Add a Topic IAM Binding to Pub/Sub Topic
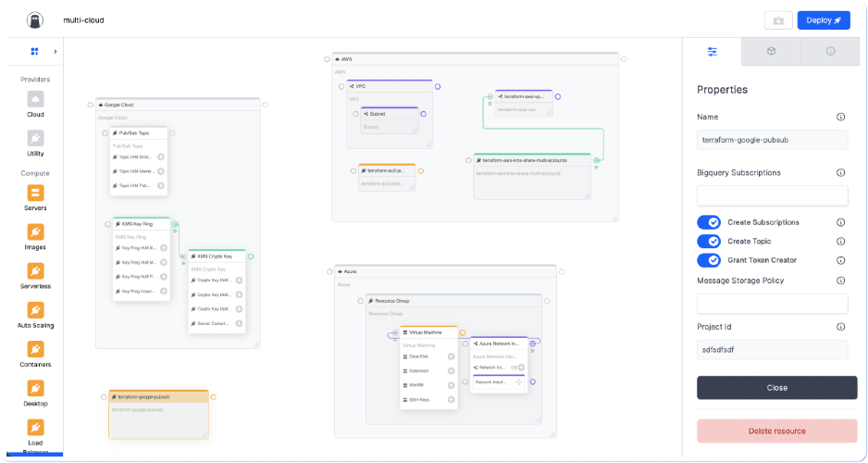868x463 pixels. (x=161, y=157)
